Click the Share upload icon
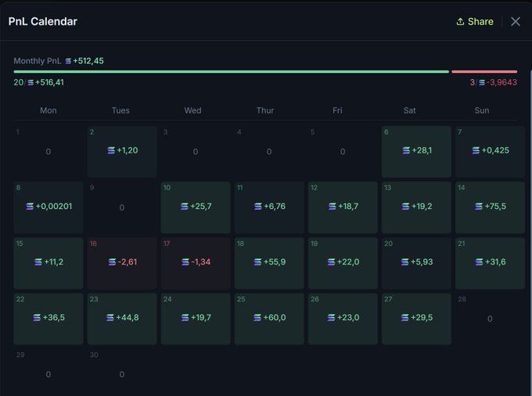The image size is (532, 396). [x=460, y=22]
